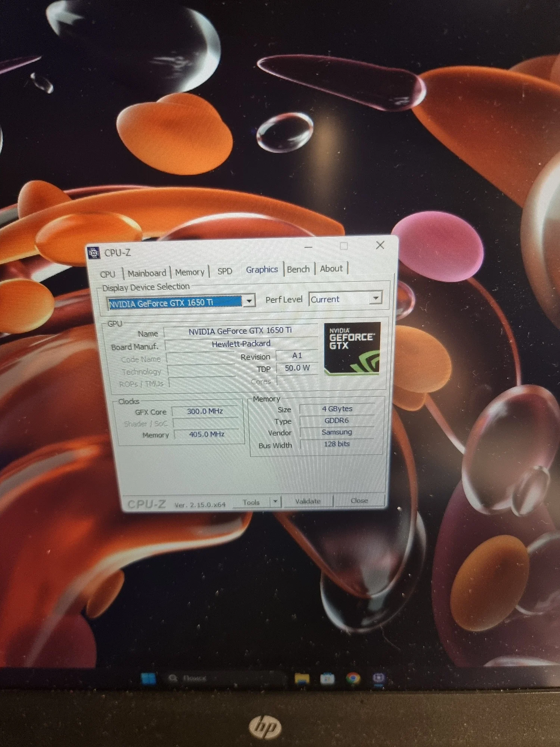Launch Microsoft Store from the taskbar
The width and height of the screenshot is (560, 747).
[327, 679]
